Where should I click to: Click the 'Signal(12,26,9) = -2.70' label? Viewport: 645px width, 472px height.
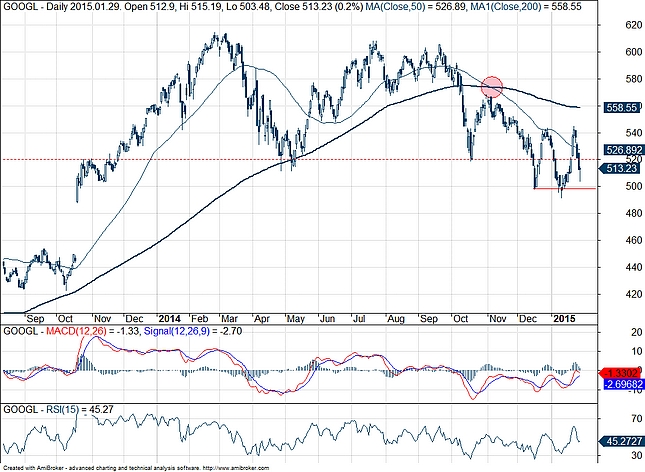193,331
